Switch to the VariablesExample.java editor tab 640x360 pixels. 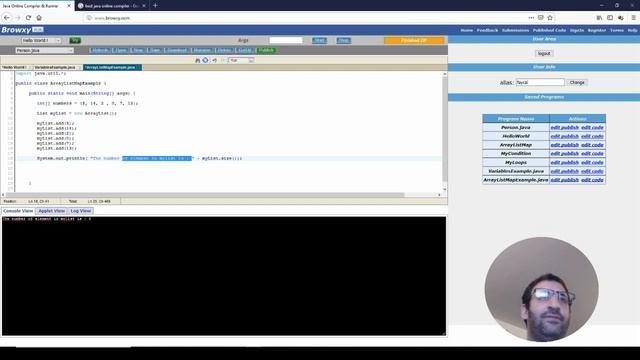coord(57,67)
